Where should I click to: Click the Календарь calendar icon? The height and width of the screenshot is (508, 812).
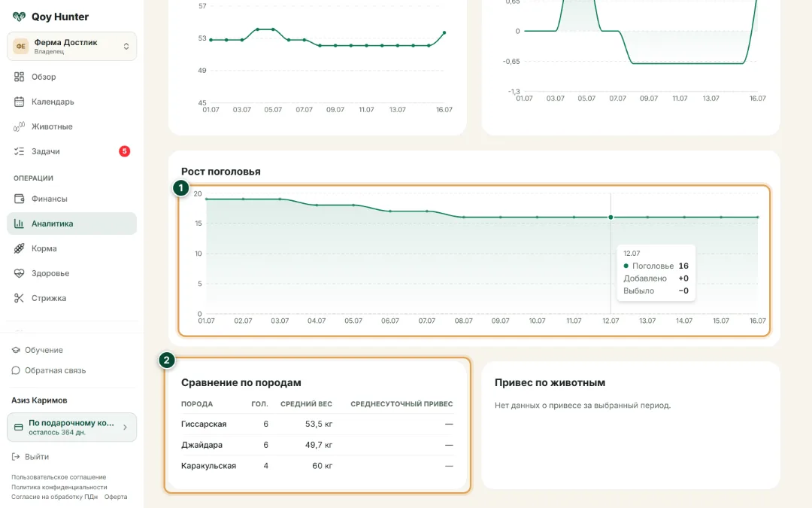pyautogui.click(x=19, y=102)
